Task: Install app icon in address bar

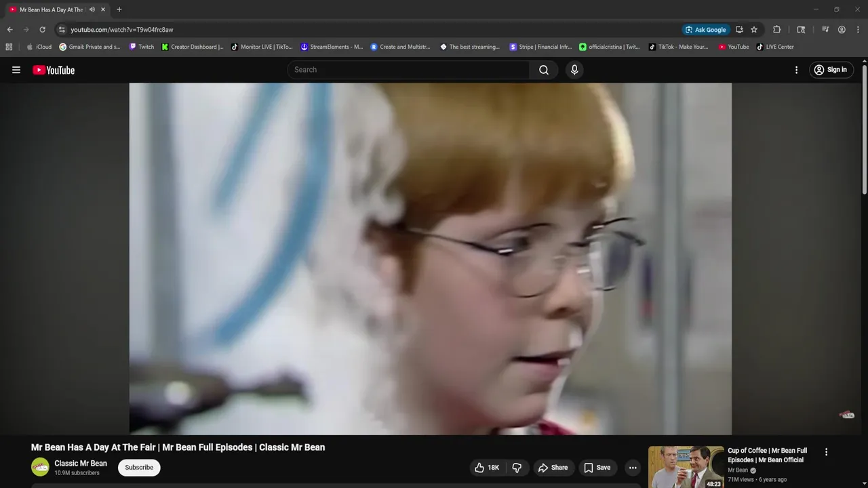Action: point(739,30)
